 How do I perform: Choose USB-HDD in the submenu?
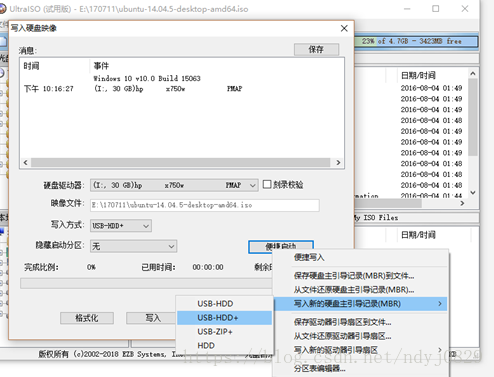tap(224, 304)
